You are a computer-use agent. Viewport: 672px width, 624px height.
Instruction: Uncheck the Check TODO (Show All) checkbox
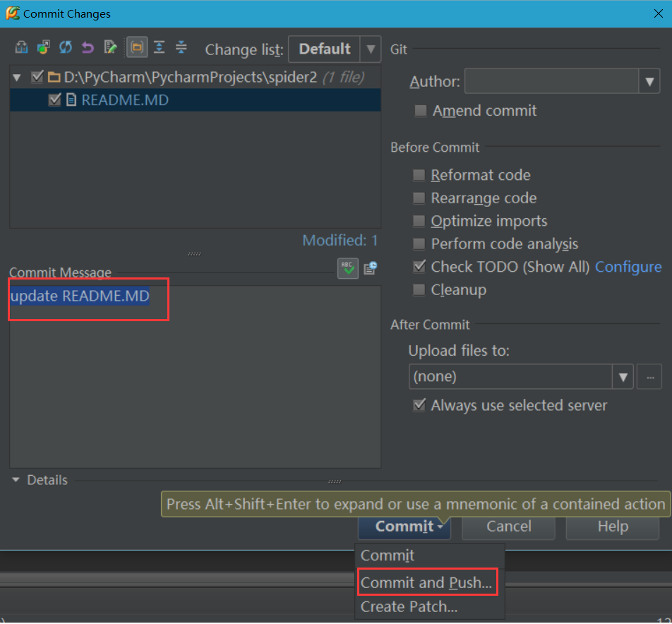419,267
